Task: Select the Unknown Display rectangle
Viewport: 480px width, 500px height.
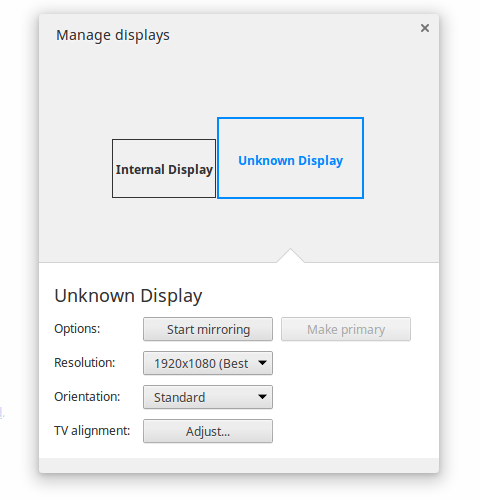Action: 290,158
